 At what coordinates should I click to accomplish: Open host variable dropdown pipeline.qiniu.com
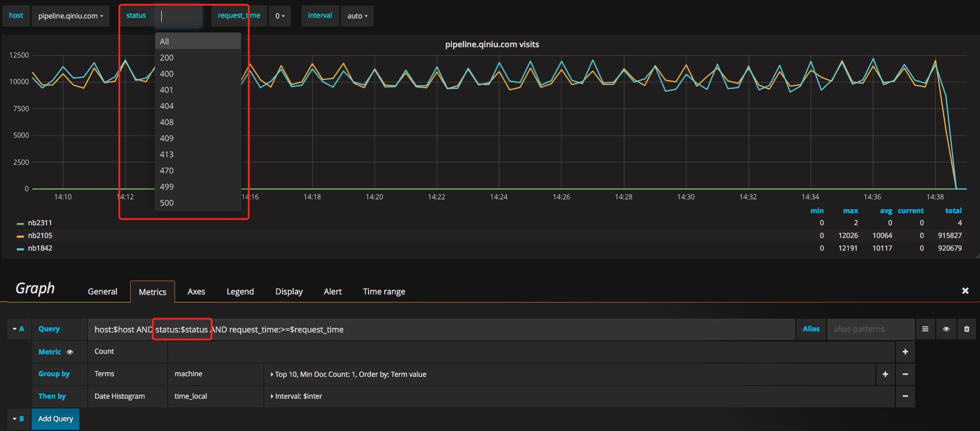tap(71, 16)
